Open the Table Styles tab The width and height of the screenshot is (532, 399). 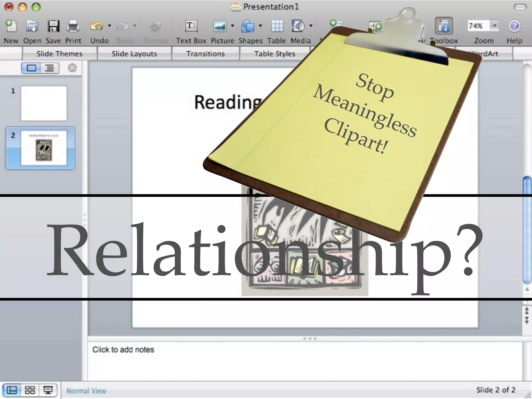275,54
